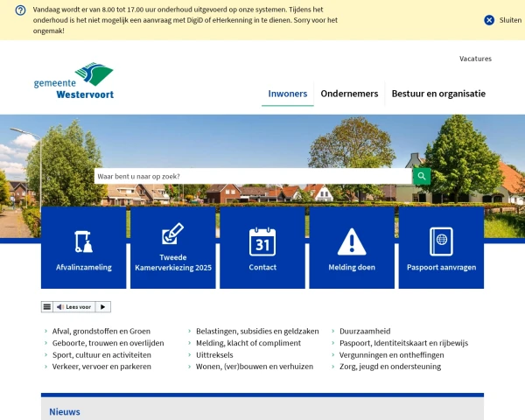
Task: Click the ReadSpeaker play arrow
Action: (x=102, y=307)
